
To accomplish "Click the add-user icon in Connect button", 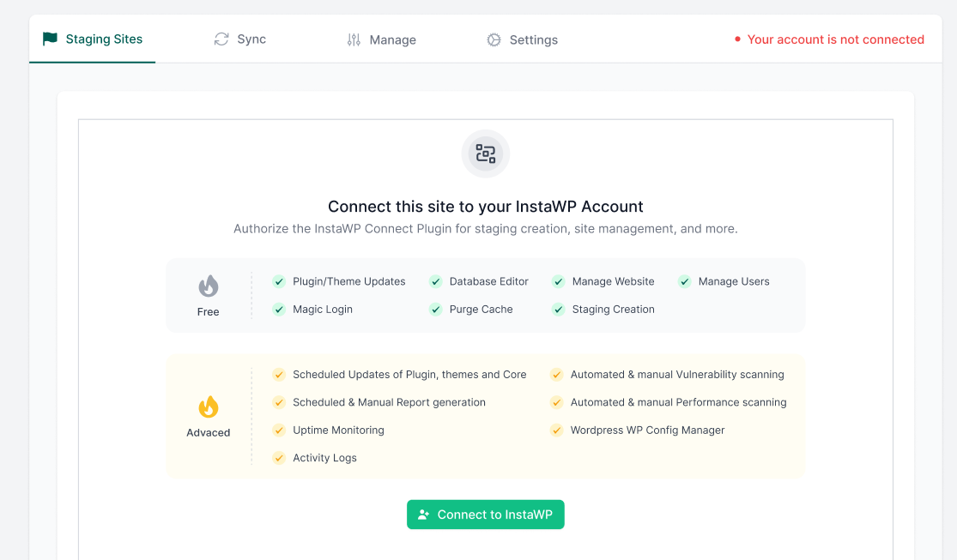I will pos(424,515).
